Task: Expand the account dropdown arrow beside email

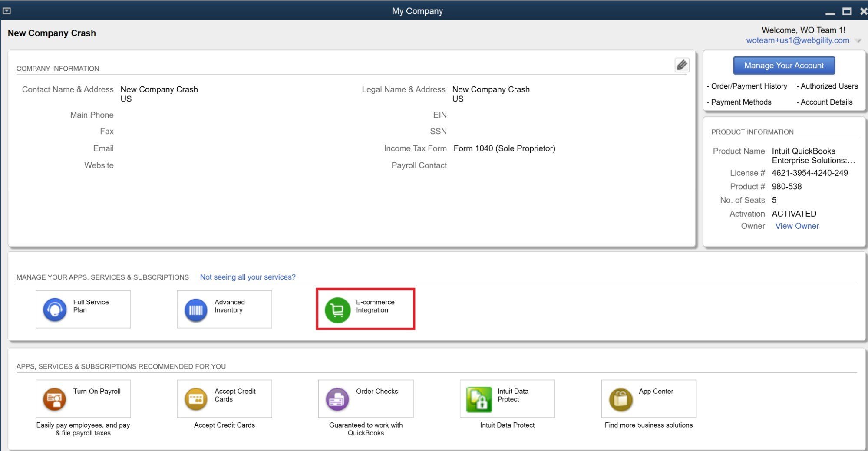Action: 858,41
